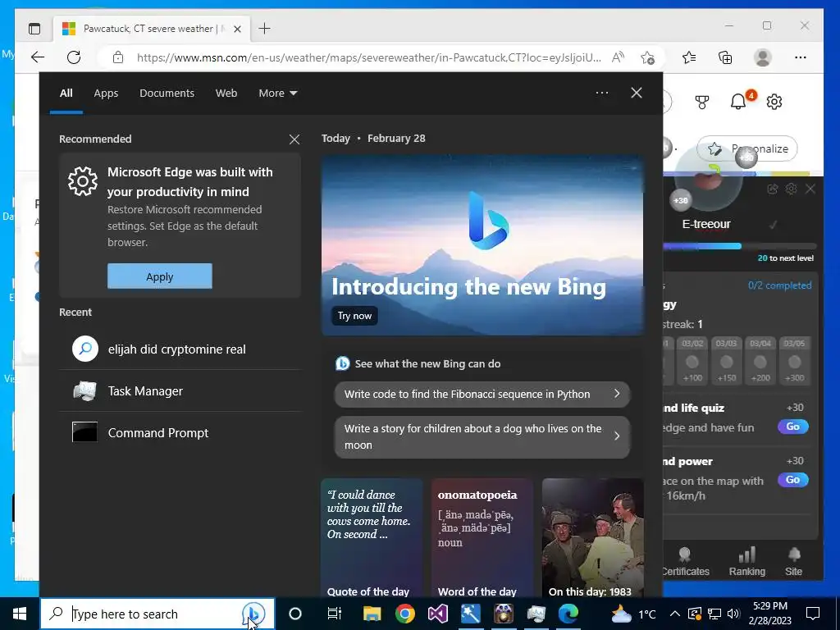Close the E-tree panel
The image size is (840, 630).
(810, 189)
